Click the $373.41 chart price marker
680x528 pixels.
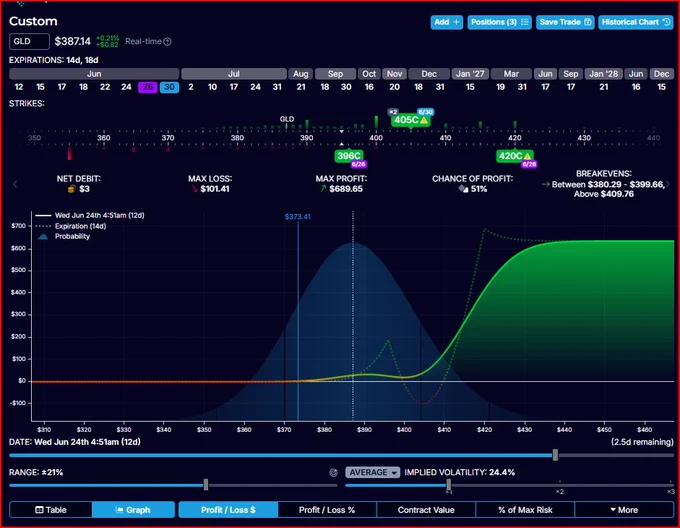(x=298, y=217)
